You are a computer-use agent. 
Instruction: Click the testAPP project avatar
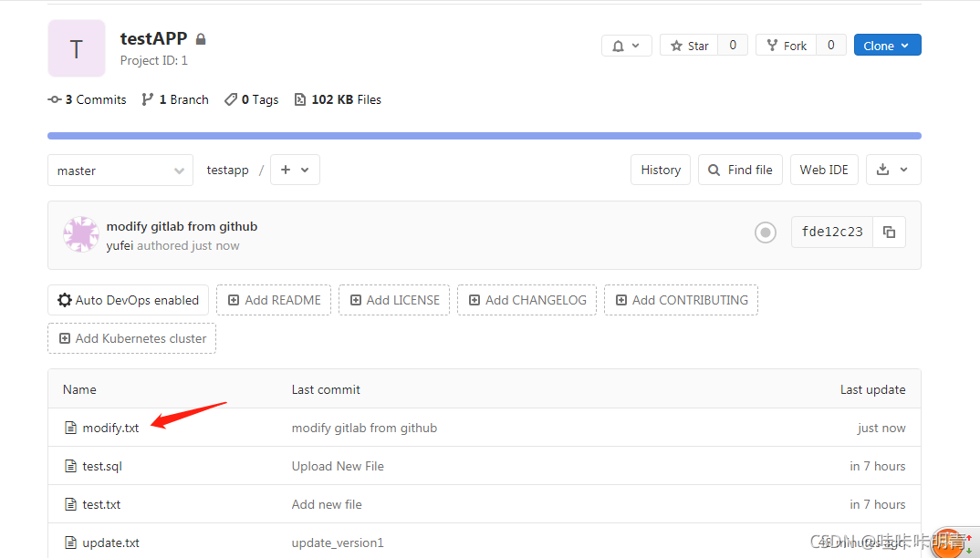click(77, 48)
